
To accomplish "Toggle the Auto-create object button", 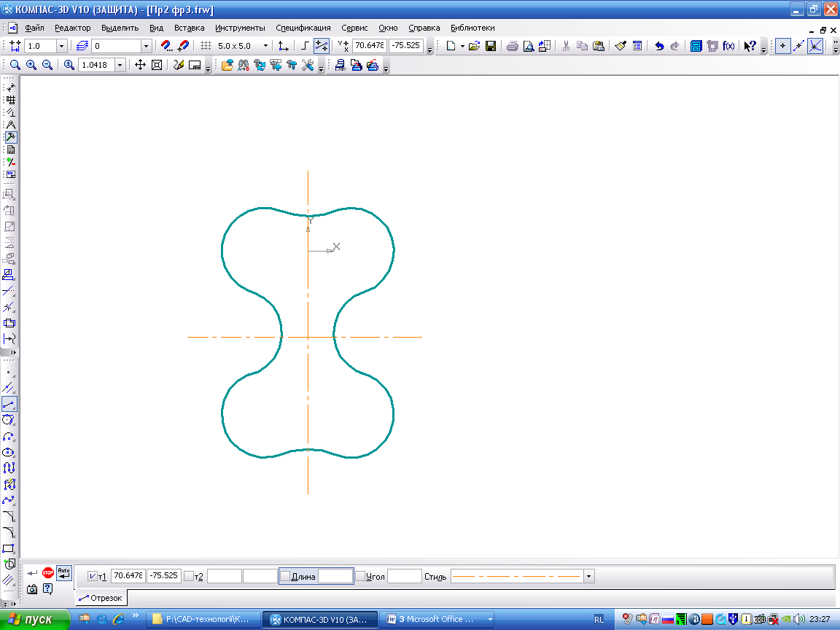I will click(x=64, y=572).
